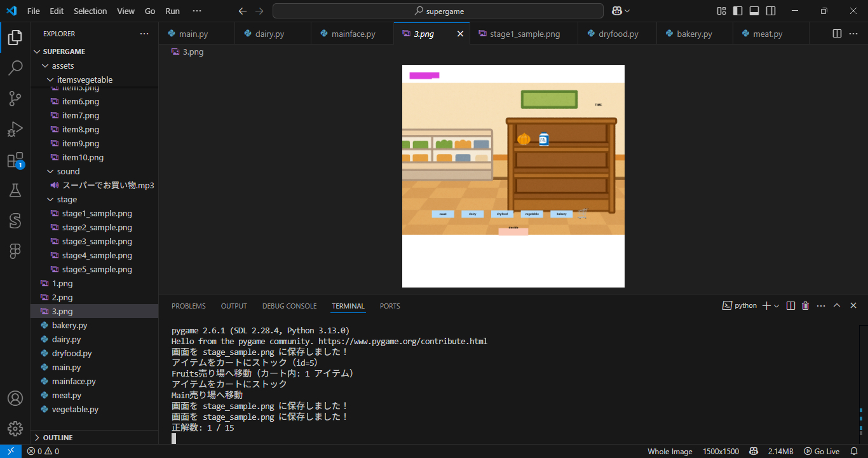The width and height of the screenshot is (868, 458).
Task: Open the View menu
Action: [x=126, y=11]
